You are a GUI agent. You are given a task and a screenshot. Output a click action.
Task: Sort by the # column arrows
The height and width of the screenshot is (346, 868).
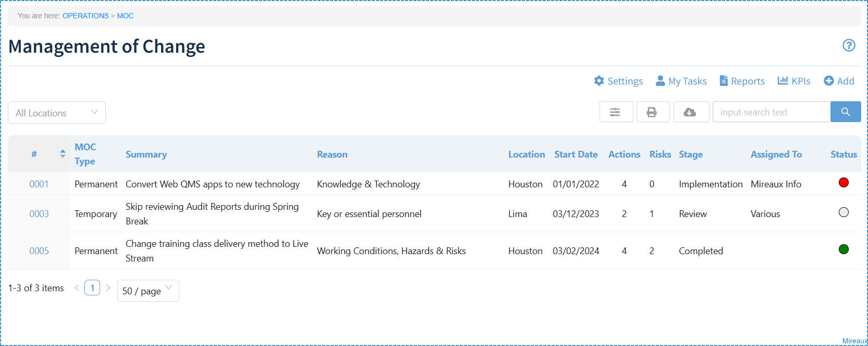click(63, 154)
